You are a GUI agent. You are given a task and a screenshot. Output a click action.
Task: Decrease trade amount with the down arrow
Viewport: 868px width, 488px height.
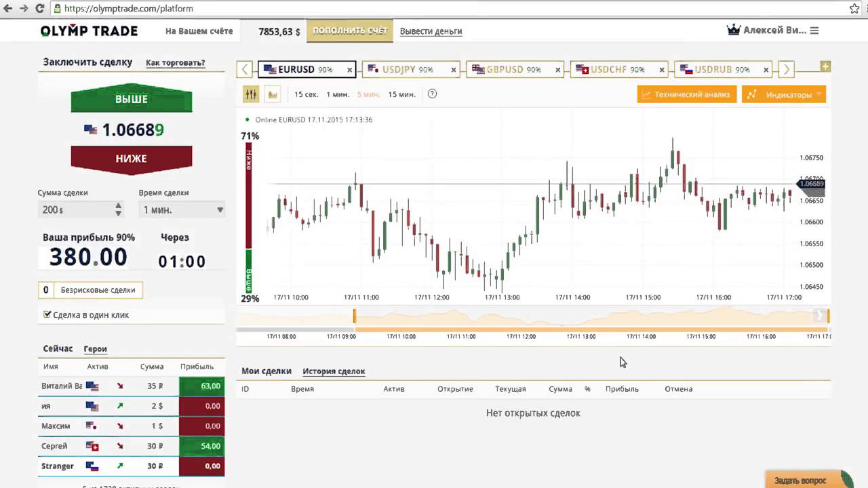pyautogui.click(x=119, y=213)
